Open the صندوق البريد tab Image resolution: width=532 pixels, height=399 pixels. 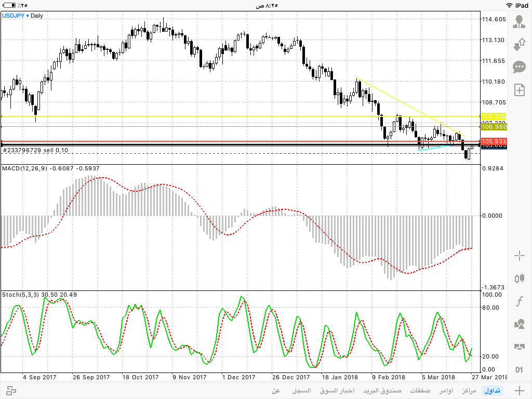[x=382, y=391]
